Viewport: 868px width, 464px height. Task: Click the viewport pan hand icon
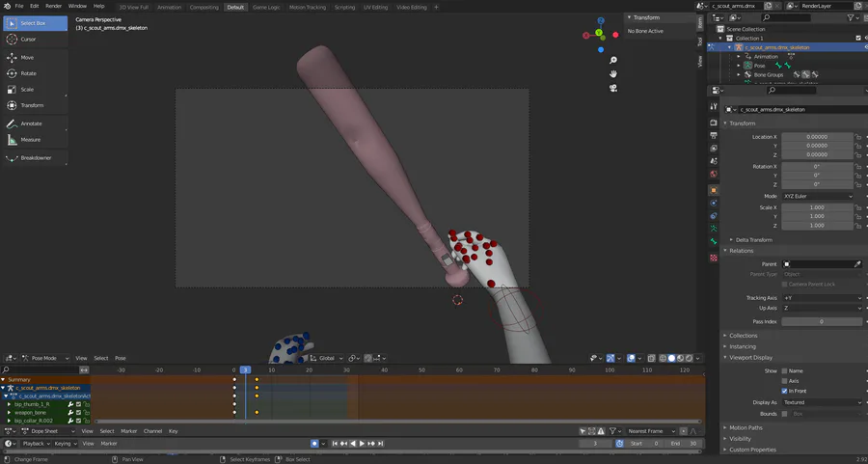tap(613, 74)
